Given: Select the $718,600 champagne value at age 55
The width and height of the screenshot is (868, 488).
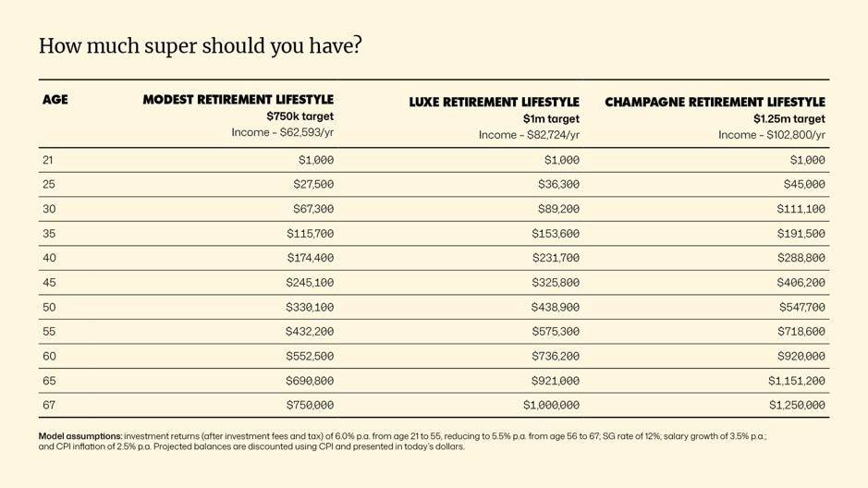Looking at the screenshot, I should (801, 332).
